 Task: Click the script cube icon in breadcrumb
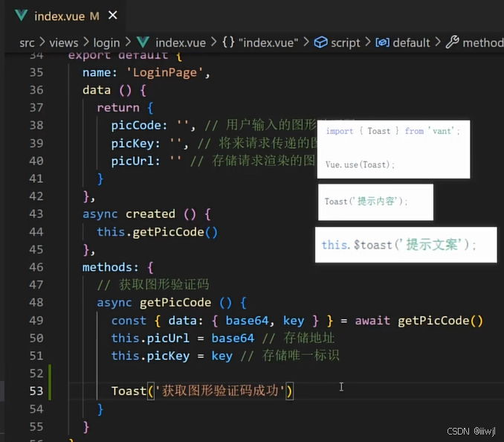pos(320,42)
